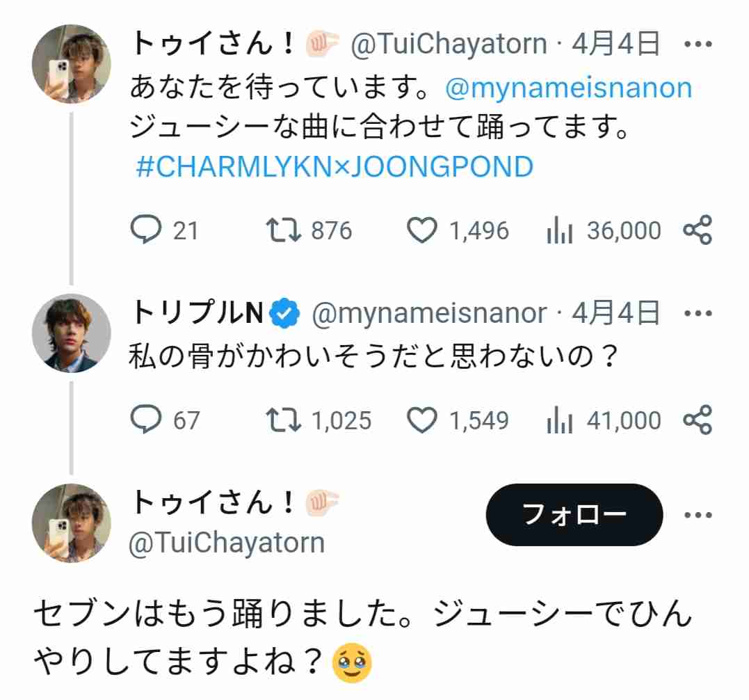View analytics of tweet with 41,000 views
Image resolution: width=749 pixels, height=700 pixels.
[x=560, y=420]
